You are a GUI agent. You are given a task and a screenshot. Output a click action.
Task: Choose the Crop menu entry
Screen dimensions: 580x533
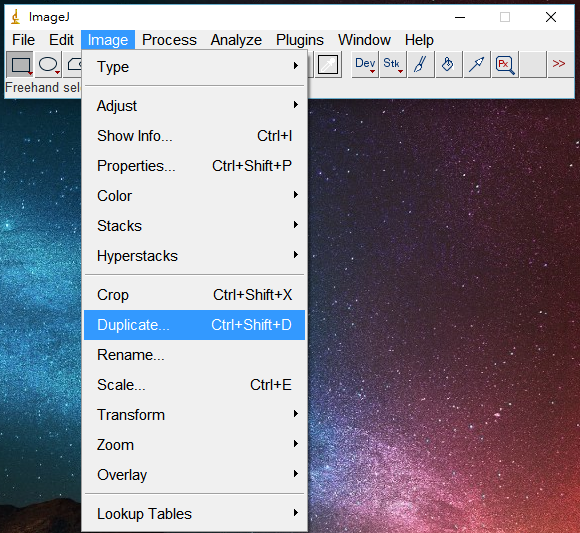pos(195,295)
